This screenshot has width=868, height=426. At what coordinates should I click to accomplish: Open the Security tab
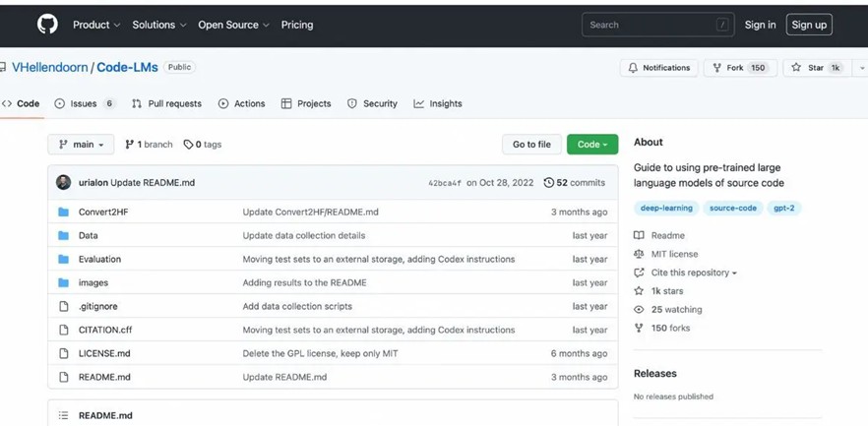tap(372, 103)
